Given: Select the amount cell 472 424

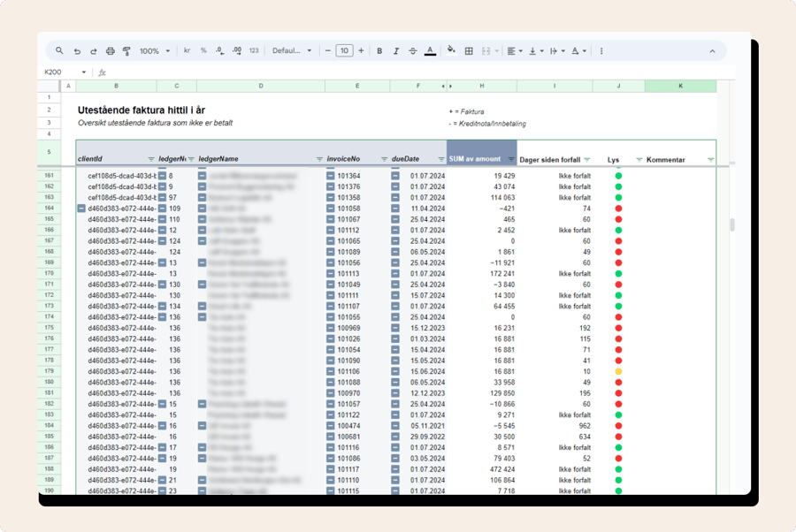Looking at the screenshot, I should tap(482, 469).
